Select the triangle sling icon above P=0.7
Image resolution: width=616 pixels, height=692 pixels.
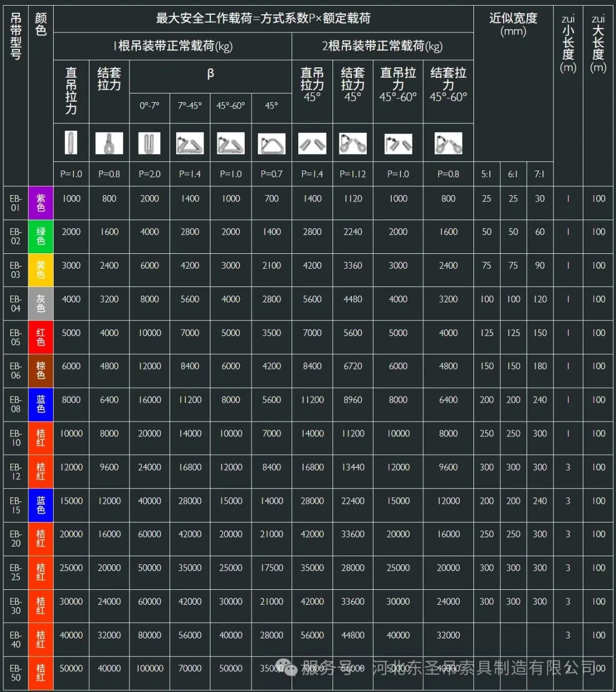point(271,143)
